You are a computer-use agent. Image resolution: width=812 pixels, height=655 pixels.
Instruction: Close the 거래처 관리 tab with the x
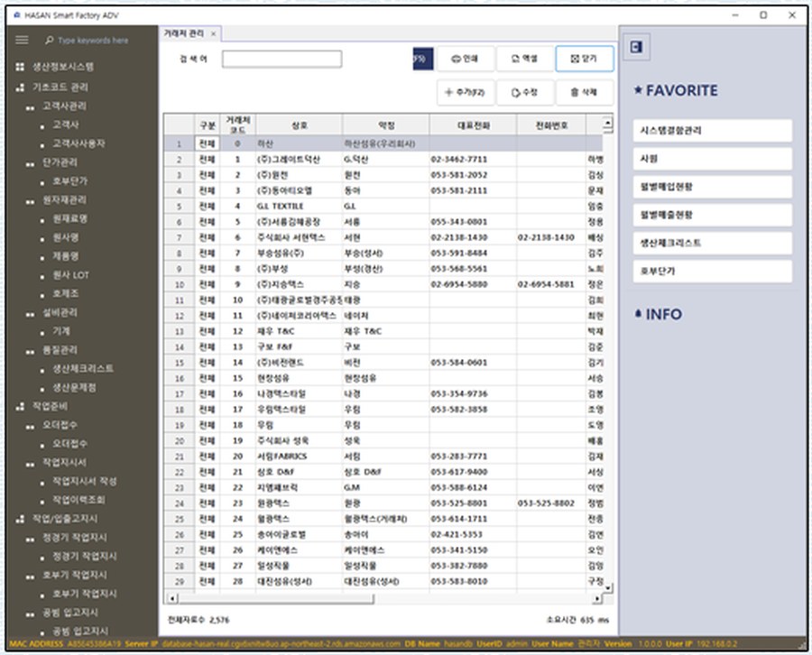pyautogui.click(x=213, y=34)
